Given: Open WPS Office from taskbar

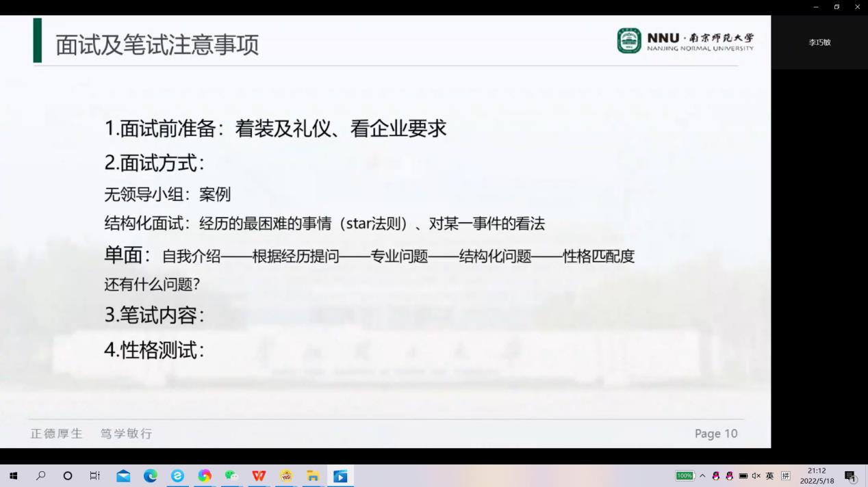Looking at the screenshot, I should [x=259, y=476].
